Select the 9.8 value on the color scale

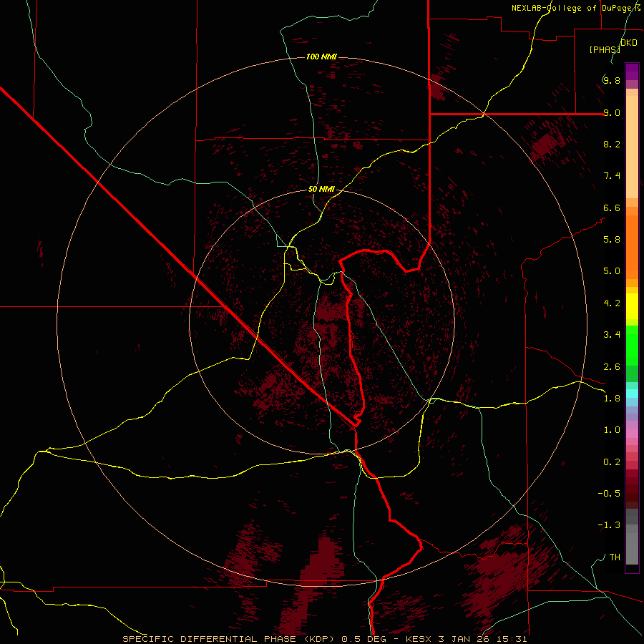612,80
